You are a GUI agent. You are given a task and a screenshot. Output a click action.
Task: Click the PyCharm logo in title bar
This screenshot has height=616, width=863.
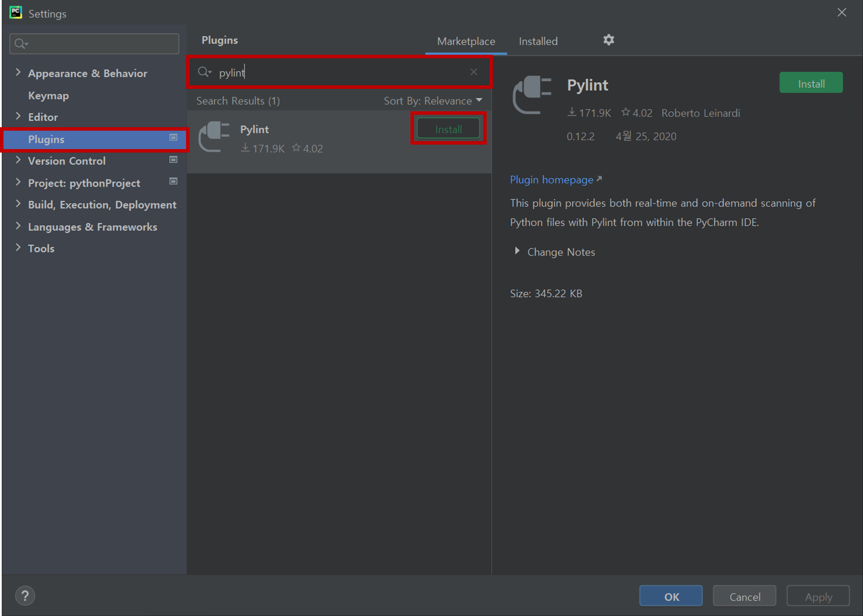tap(15, 13)
